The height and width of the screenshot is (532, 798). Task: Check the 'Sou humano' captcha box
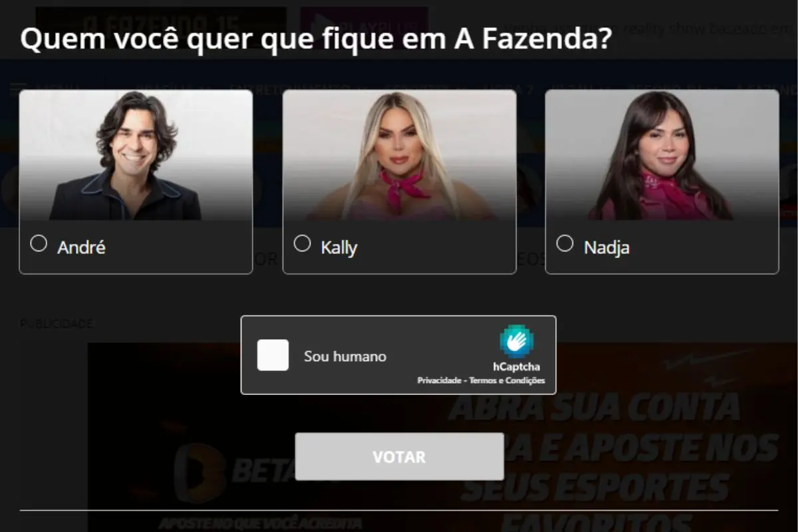273,355
